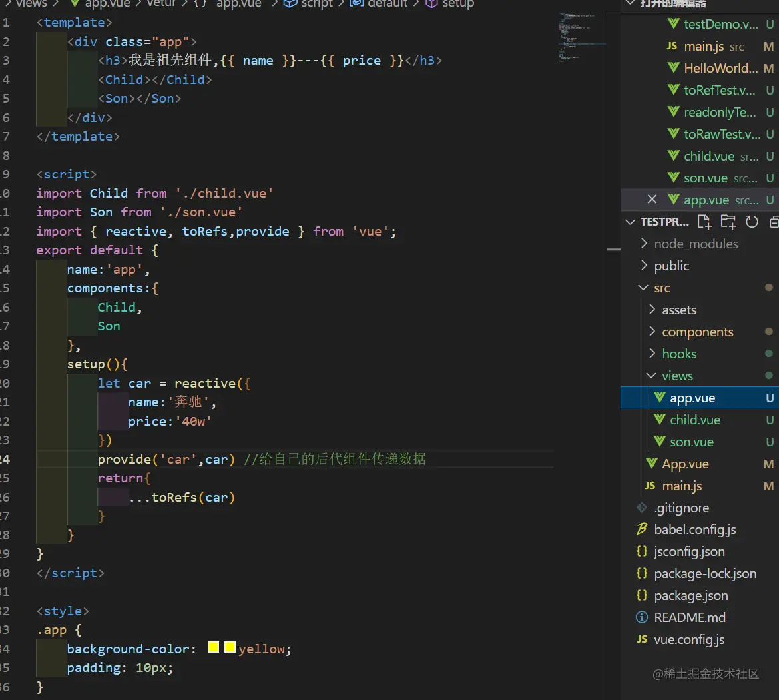Click the JS icon next to main.js in src

[x=650, y=485]
